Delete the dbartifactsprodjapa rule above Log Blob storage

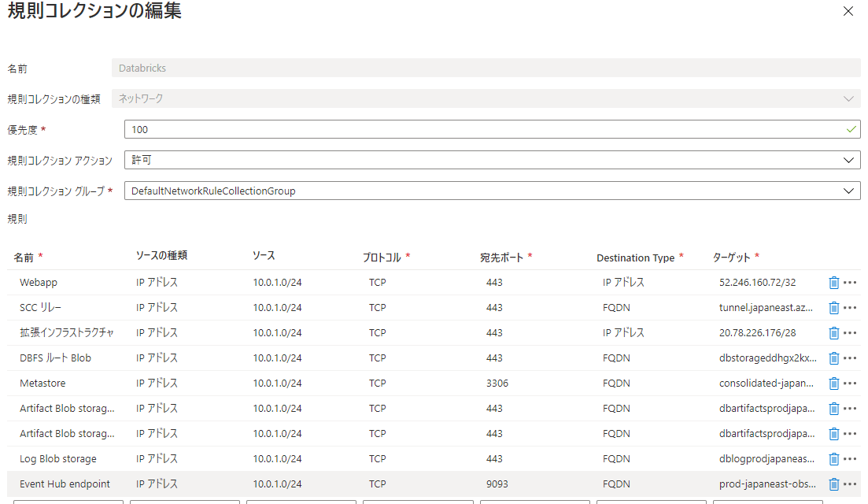(x=833, y=434)
